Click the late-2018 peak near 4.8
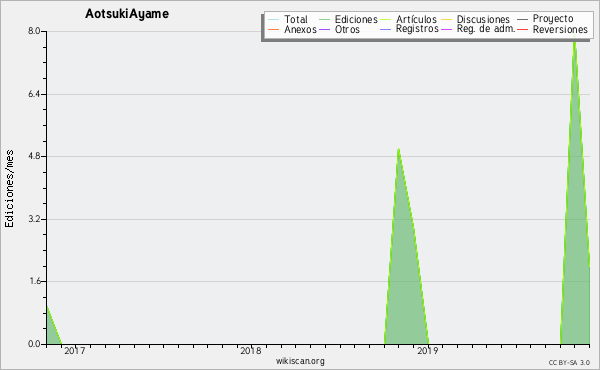The width and height of the screenshot is (600, 370). pos(398,150)
